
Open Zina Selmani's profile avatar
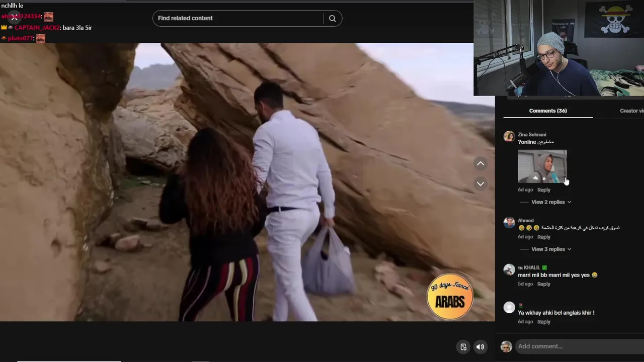point(509,136)
